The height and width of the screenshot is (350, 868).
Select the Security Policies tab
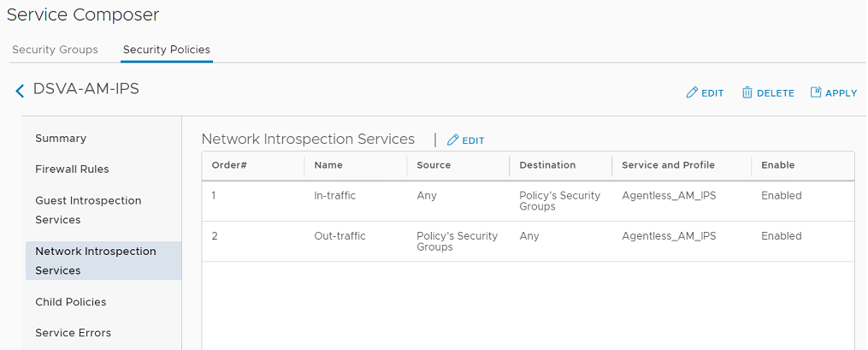(167, 50)
